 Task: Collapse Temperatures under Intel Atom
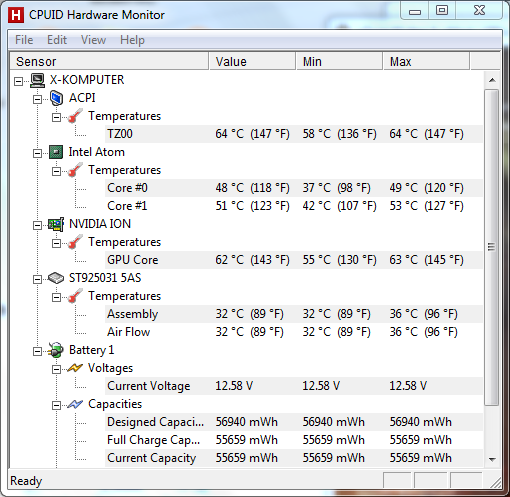[x=56, y=171]
